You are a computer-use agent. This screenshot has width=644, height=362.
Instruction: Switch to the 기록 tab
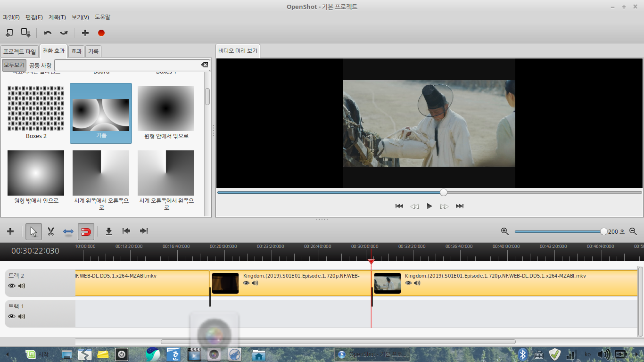point(93,51)
